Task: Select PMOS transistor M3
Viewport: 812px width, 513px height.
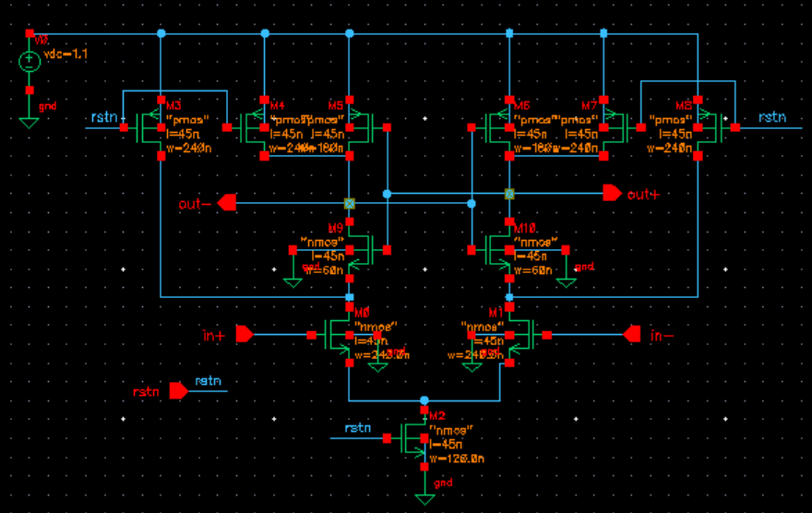Action: [x=149, y=128]
